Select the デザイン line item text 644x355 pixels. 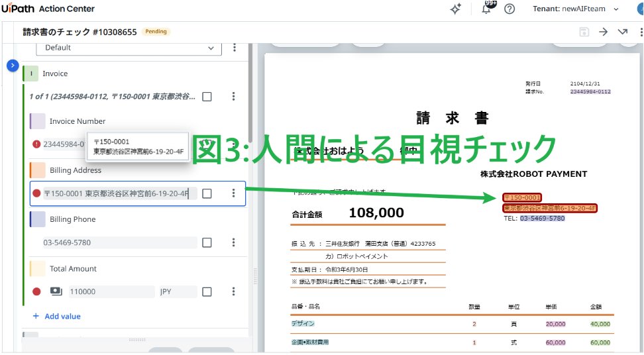(303, 324)
